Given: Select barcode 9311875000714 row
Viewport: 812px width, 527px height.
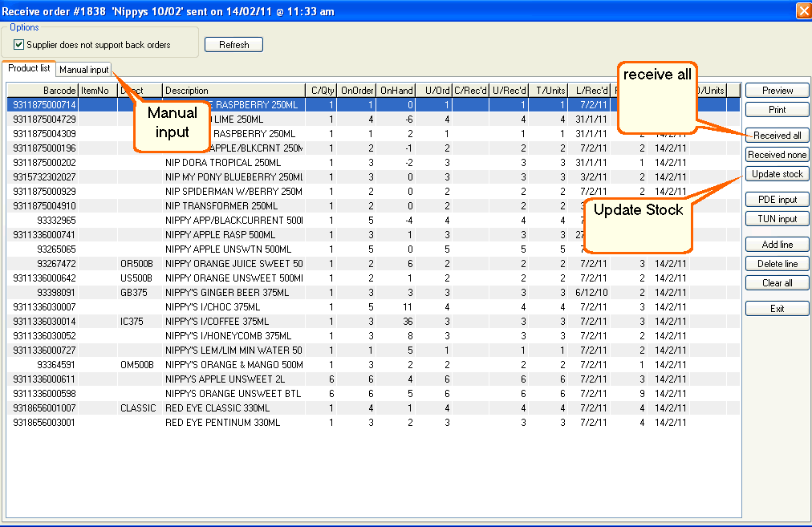Looking at the screenshot, I should coord(373,104).
